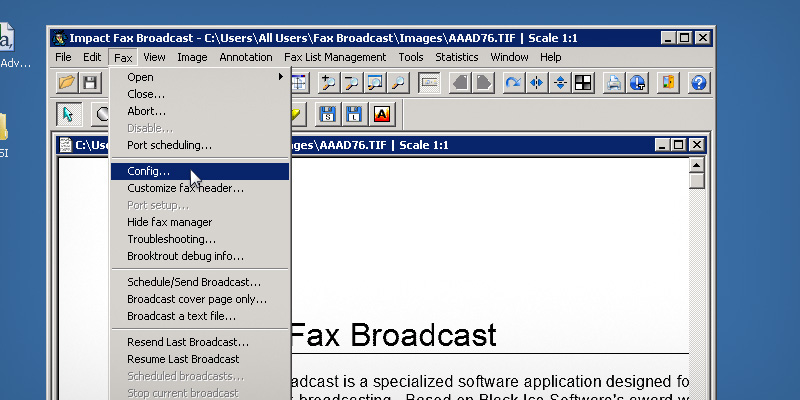
Task: Click the red text annotation 'A' icon
Action: (x=381, y=114)
